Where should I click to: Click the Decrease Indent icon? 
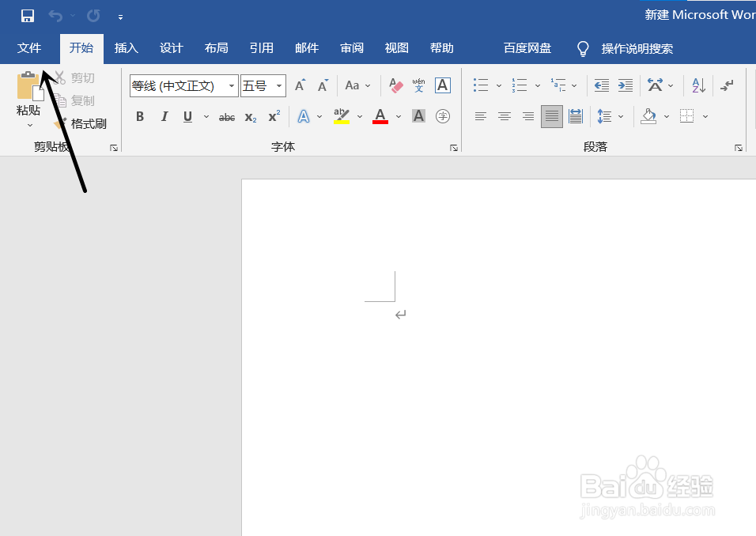point(602,85)
